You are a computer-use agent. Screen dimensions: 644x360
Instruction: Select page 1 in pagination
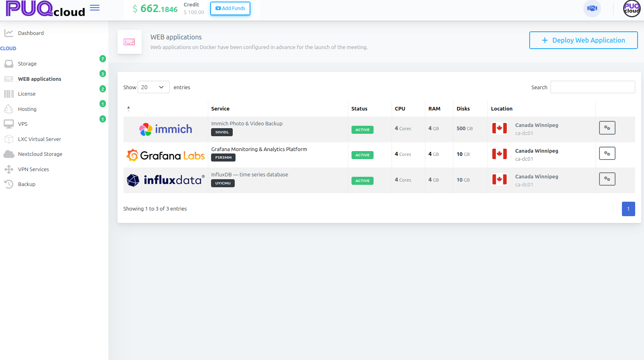click(628, 209)
